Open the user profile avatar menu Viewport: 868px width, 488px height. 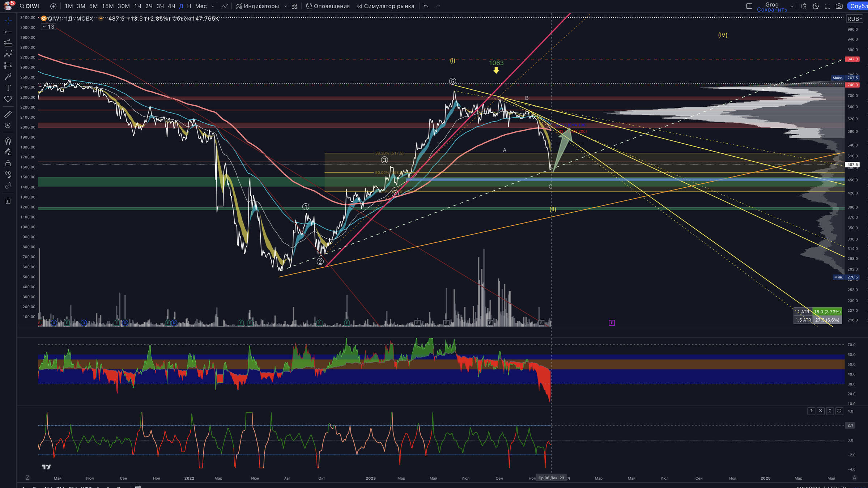click(x=8, y=6)
